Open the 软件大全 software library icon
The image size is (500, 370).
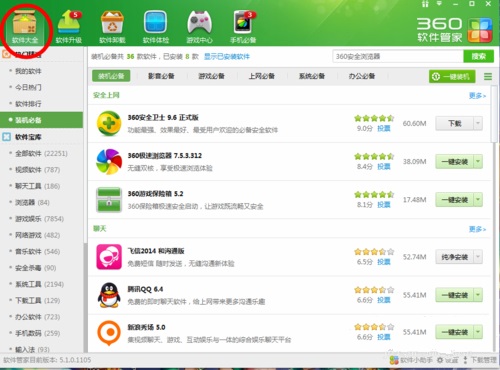[x=25, y=27]
